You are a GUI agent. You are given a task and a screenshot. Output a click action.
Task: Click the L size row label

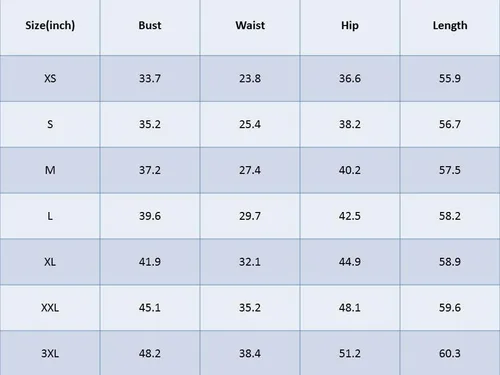tap(50, 216)
